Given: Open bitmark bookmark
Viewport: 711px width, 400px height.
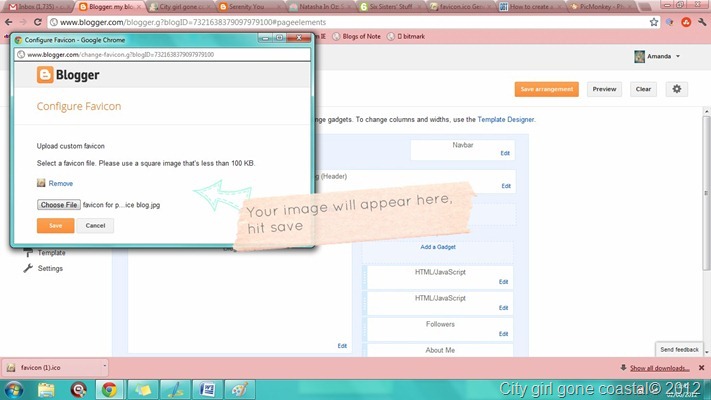Looking at the screenshot, I should (x=406, y=36).
